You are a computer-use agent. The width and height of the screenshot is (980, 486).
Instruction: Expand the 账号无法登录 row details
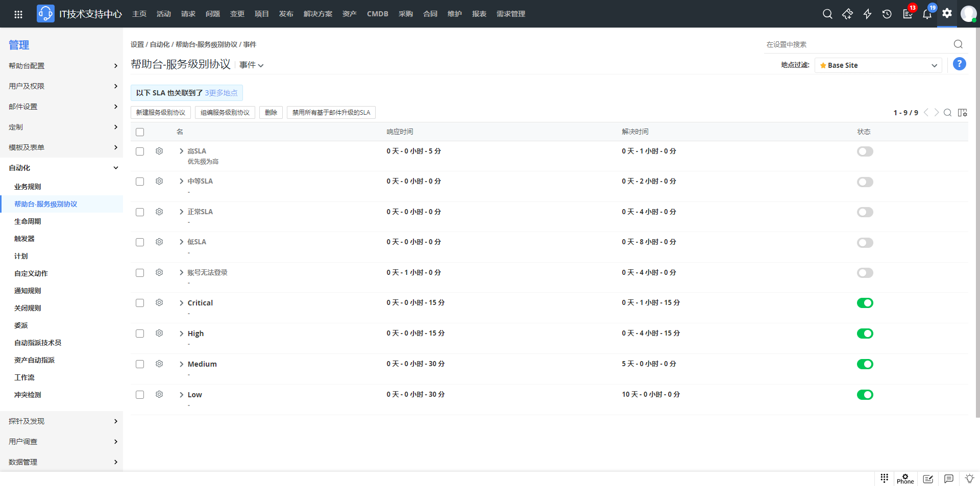[181, 272]
